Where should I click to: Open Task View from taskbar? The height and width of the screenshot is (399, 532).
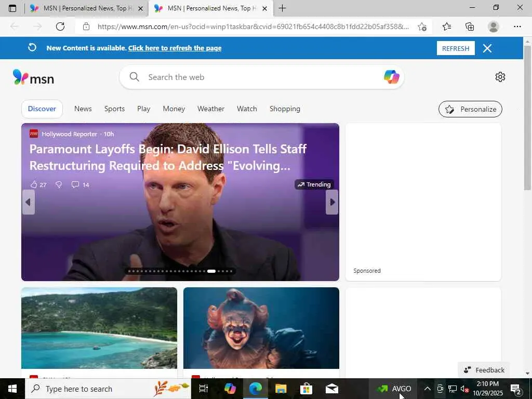pos(203,389)
